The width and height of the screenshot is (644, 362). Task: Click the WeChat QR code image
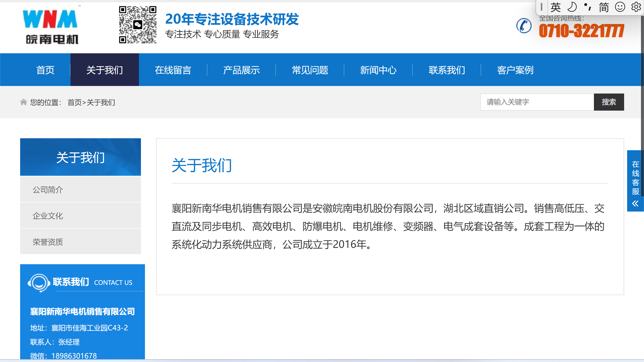(x=138, y=25)
